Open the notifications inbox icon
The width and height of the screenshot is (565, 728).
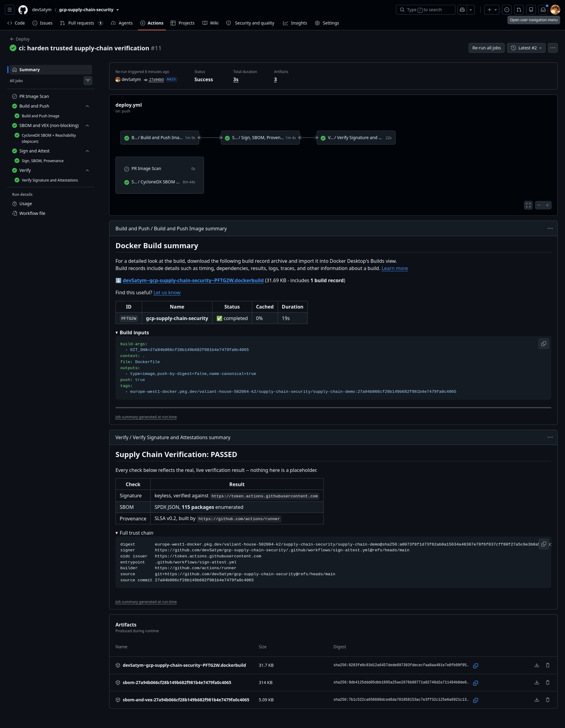point(543,10)
